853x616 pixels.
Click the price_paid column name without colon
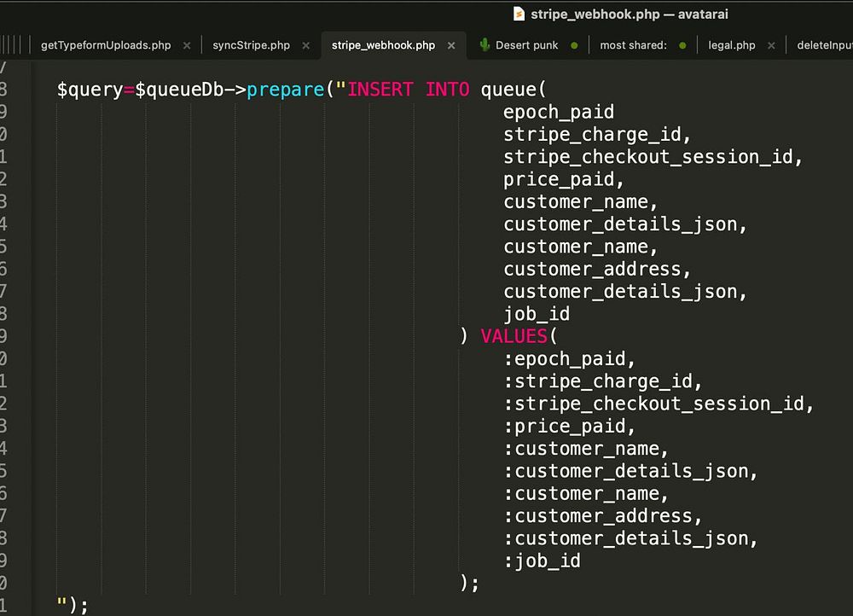coord(558,179)
